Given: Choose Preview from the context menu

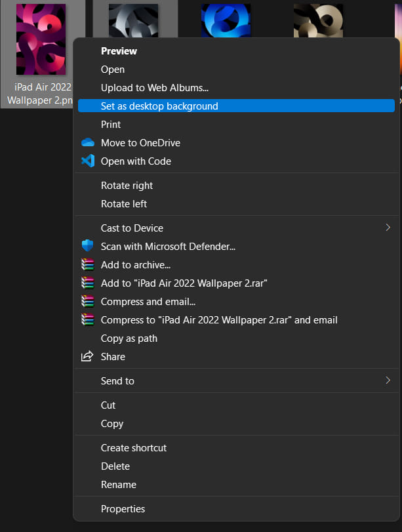Looking at the screenshot, I should point(236,51).
